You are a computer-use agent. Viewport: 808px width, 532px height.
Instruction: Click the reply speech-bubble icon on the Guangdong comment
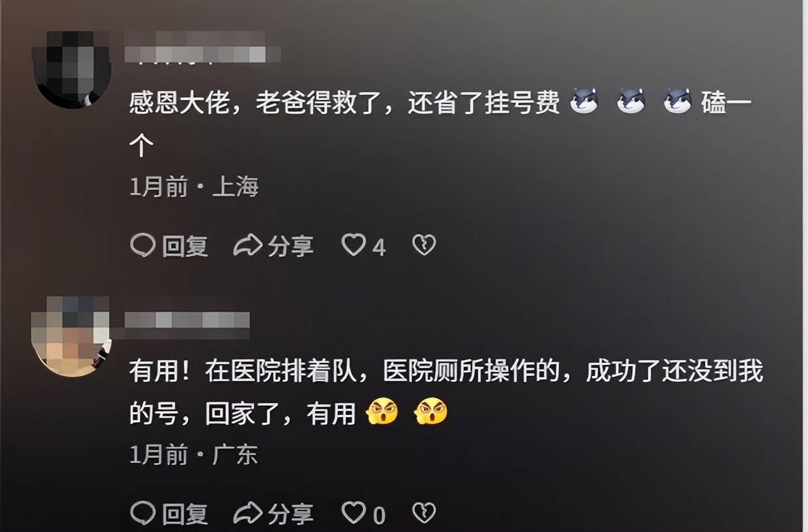[x=142, y=514]
